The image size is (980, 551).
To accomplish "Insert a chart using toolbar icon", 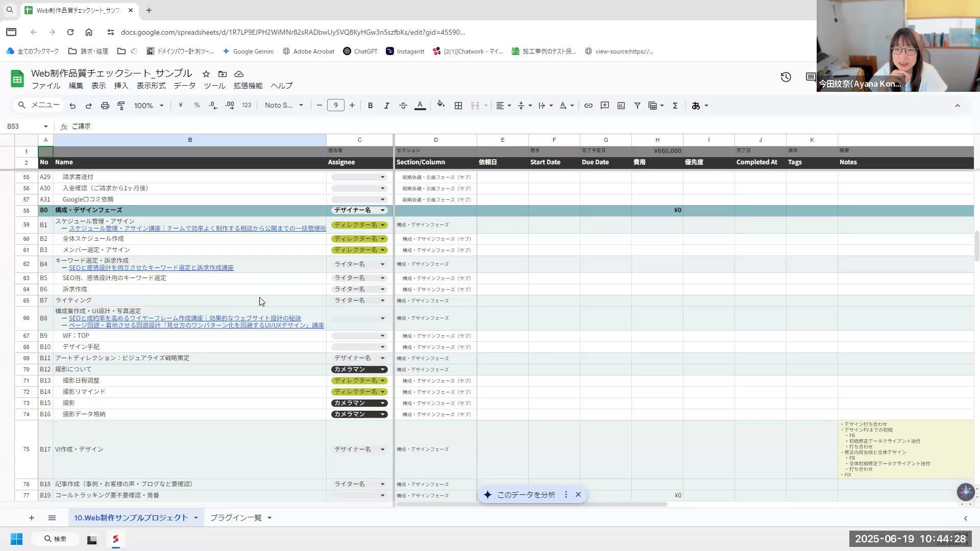I will click(621, 106).
